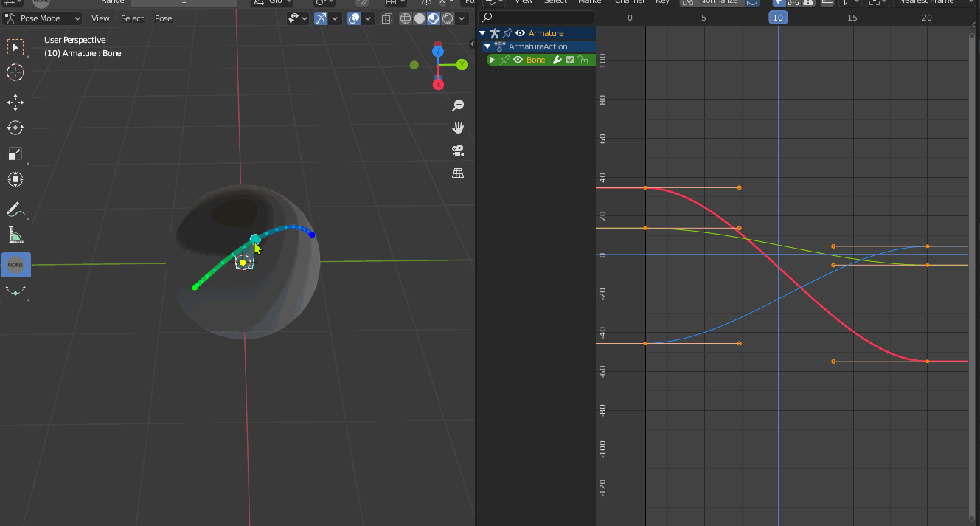Image resolution: width=980 pixels, height=526 pixels.
Task: Click the zoom magnifier icon in viewport navigation
Action: (458, 105)
